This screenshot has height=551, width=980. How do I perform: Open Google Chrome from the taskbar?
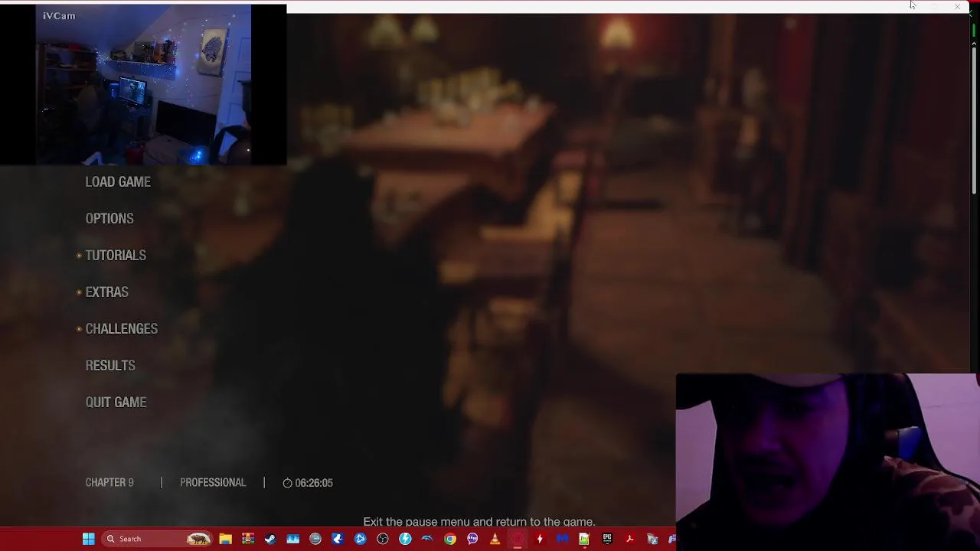point(450,539)
